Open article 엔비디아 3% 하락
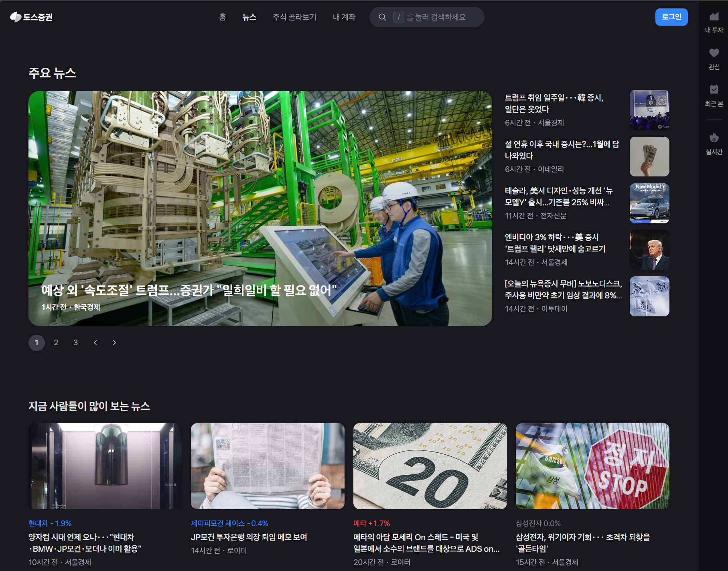728x571 pixels. [555, 243]
